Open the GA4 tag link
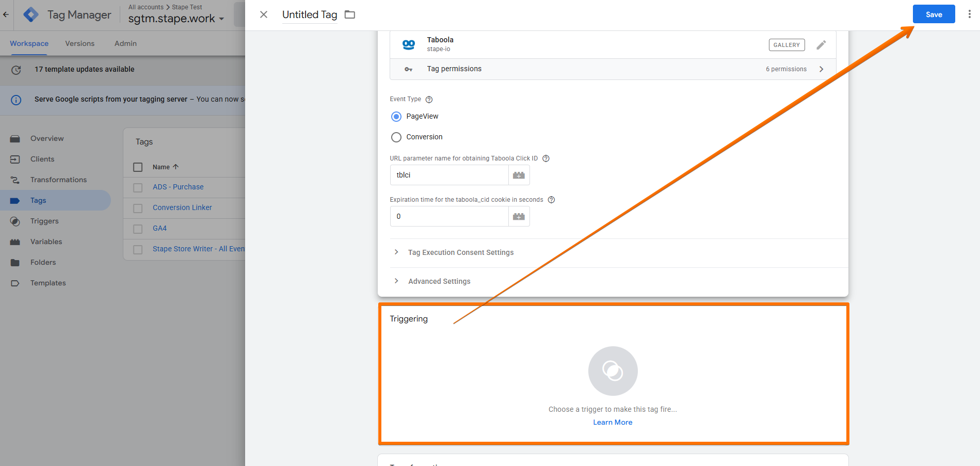Image resolution: width=980 pixels, height=466 pixels. point(159,228)
